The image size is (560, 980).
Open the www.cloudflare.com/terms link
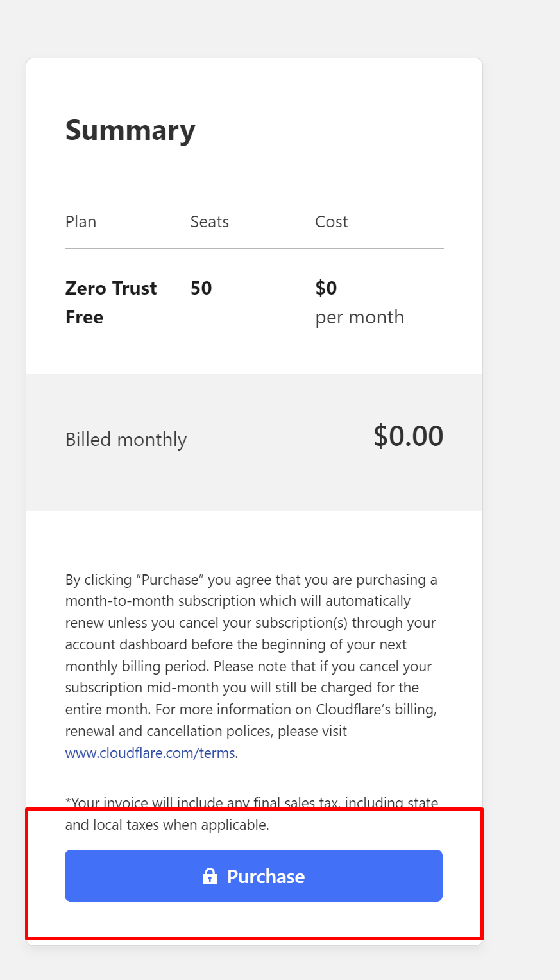(150, 753)
